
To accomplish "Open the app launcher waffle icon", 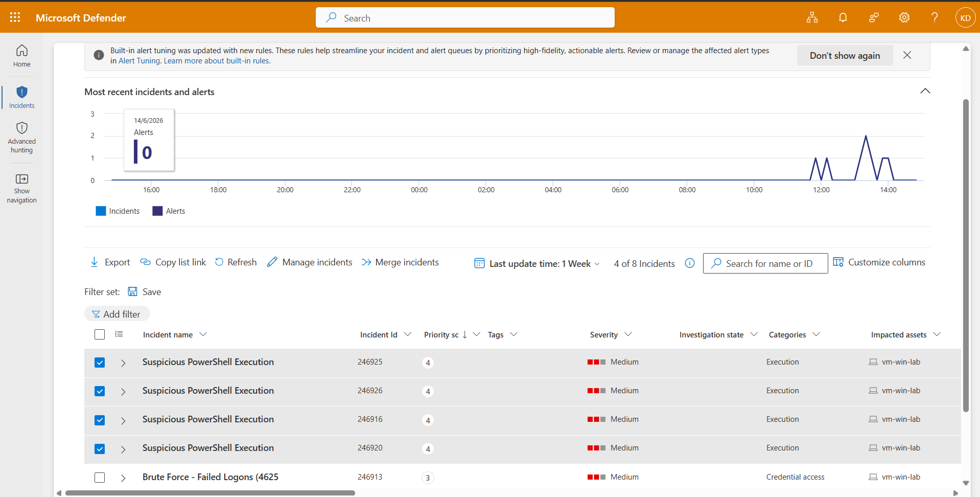I will tap(15, 17).
